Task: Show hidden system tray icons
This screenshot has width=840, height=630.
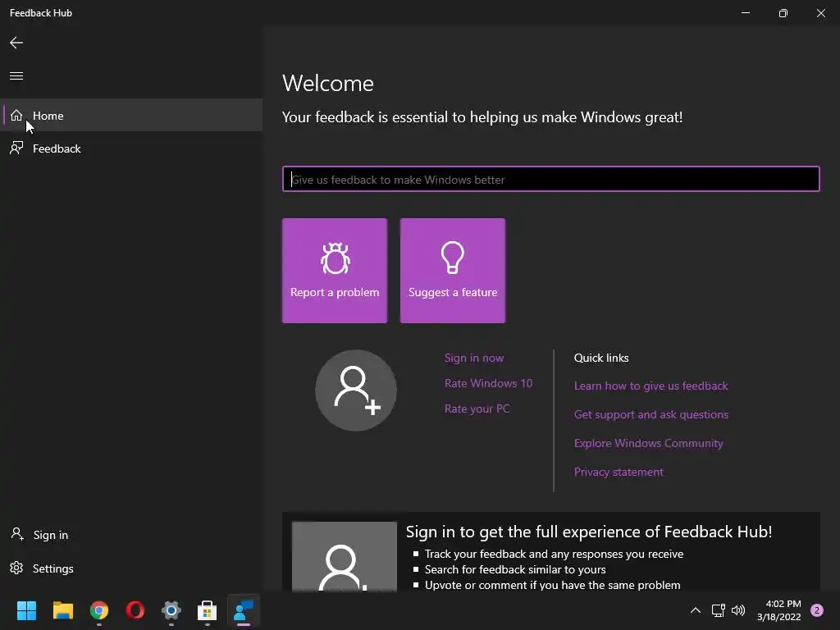Action: point(696,610)
